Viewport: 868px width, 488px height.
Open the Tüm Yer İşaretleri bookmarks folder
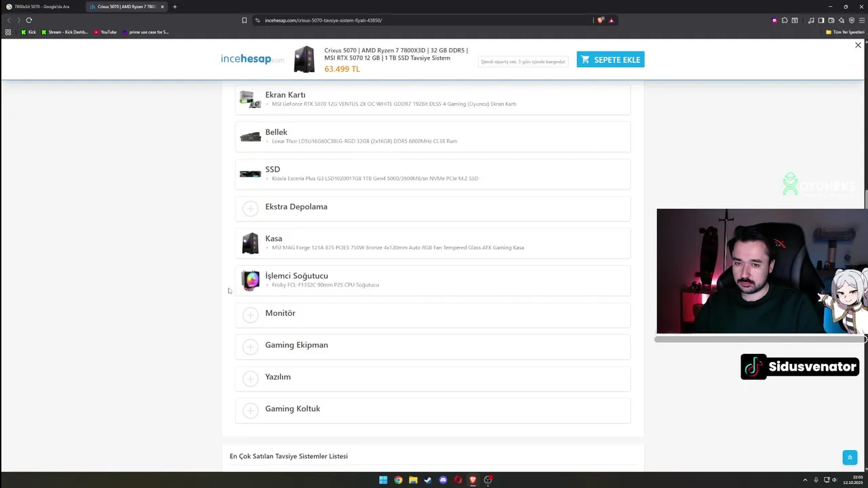point(844,32)
